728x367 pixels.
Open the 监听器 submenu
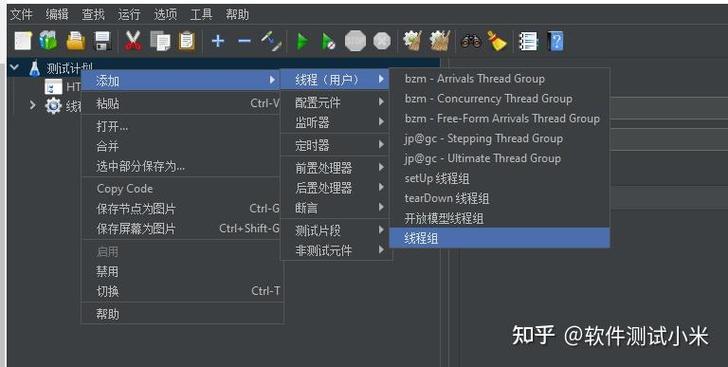tap(335, 122)
